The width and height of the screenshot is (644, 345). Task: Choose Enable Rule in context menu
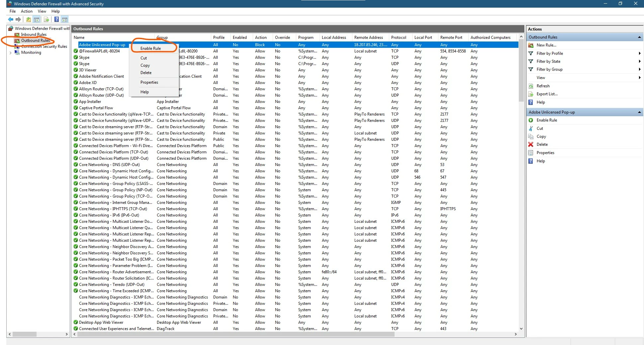[154, 48]
